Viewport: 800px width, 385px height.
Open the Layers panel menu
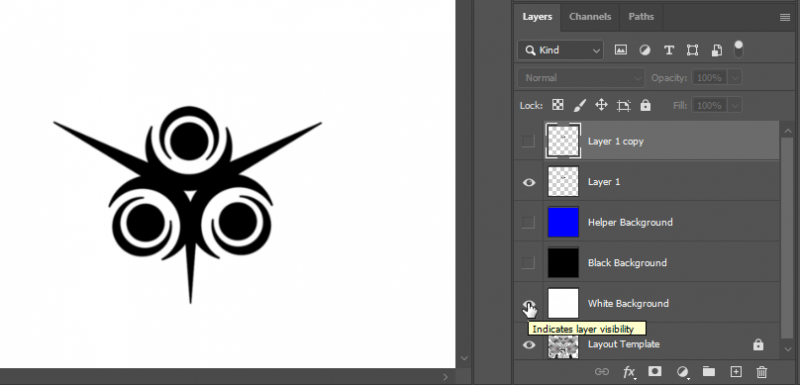click(x=785, y=17)
